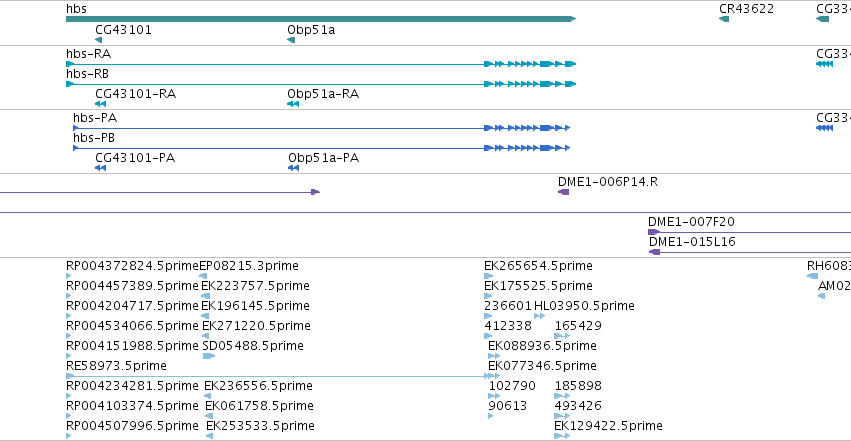Viewport: 851px width, 441px height.
Task: Click the Obp51a gene arrow
Action: [291, 40]
